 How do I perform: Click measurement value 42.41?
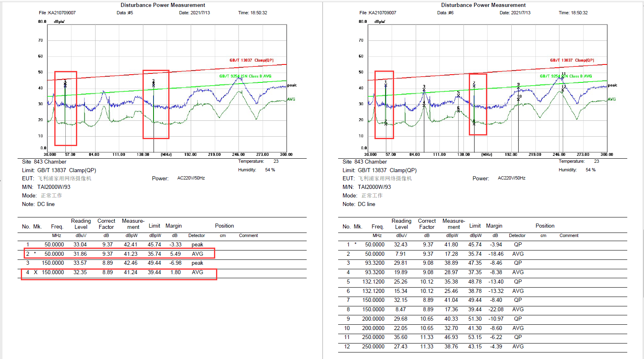(131, 245)
